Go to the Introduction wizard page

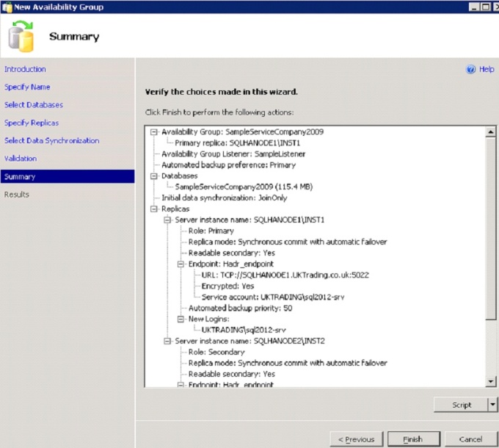25,69
